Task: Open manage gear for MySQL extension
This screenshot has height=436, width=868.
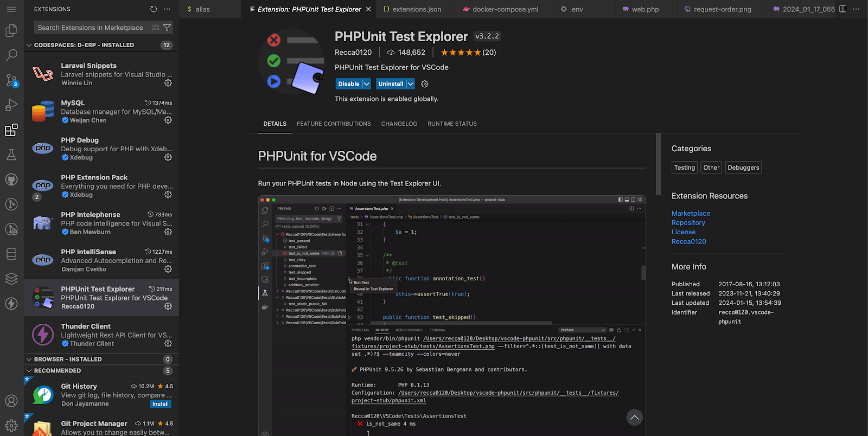Action: [x=168, y=120]
